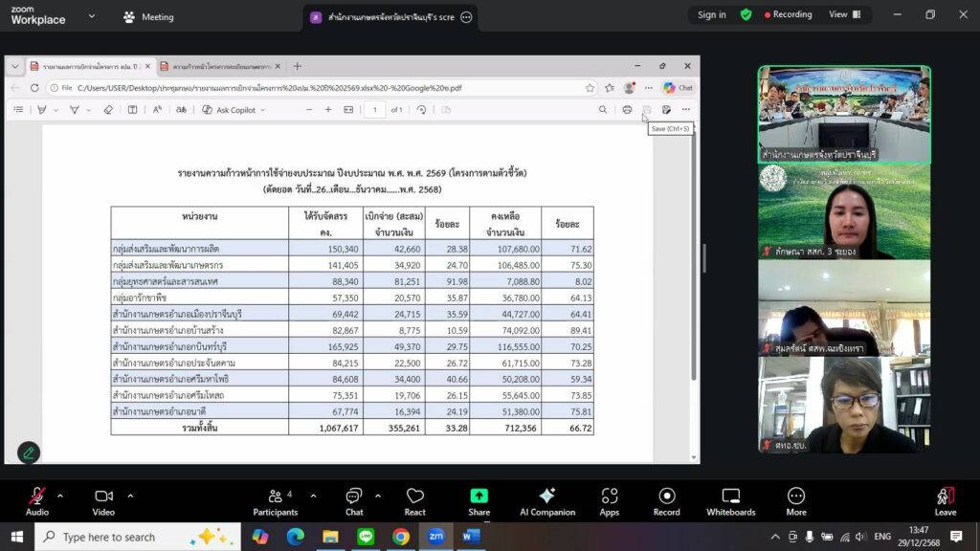Expand the video options arrow
This screenshot has height=551, width=980.
(x=130, y=496)
